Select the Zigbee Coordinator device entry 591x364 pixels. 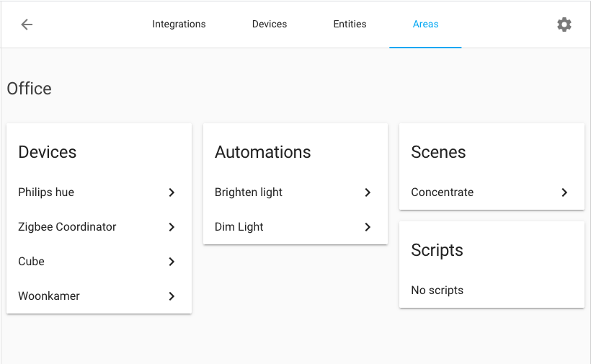(x=67, y=227)
